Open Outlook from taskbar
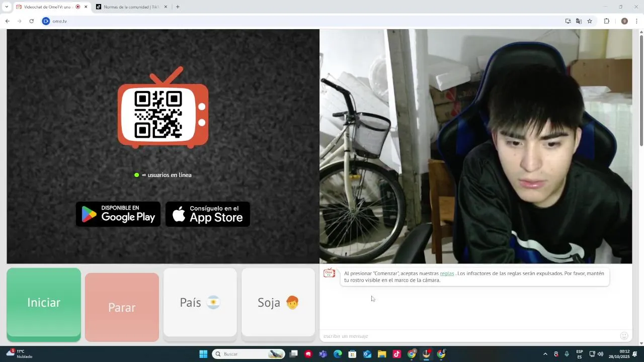The height and width of the screenshot is (362, 644). (x=367, y=354)
